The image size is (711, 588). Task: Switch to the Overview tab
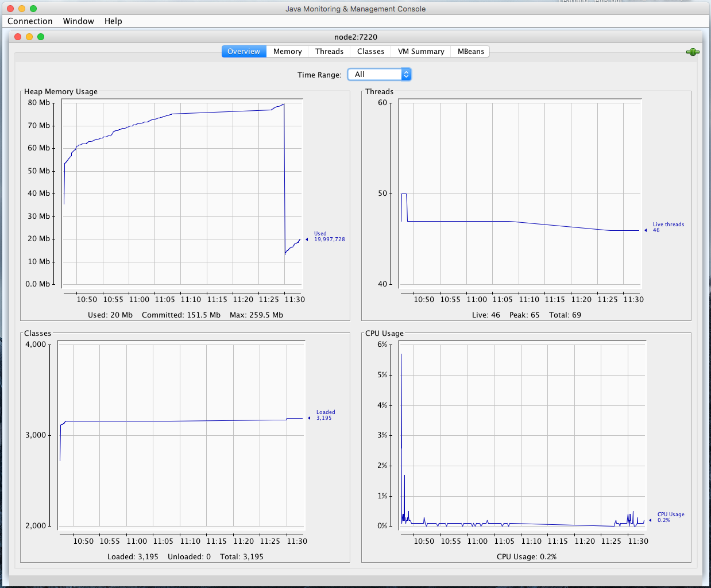244,52
